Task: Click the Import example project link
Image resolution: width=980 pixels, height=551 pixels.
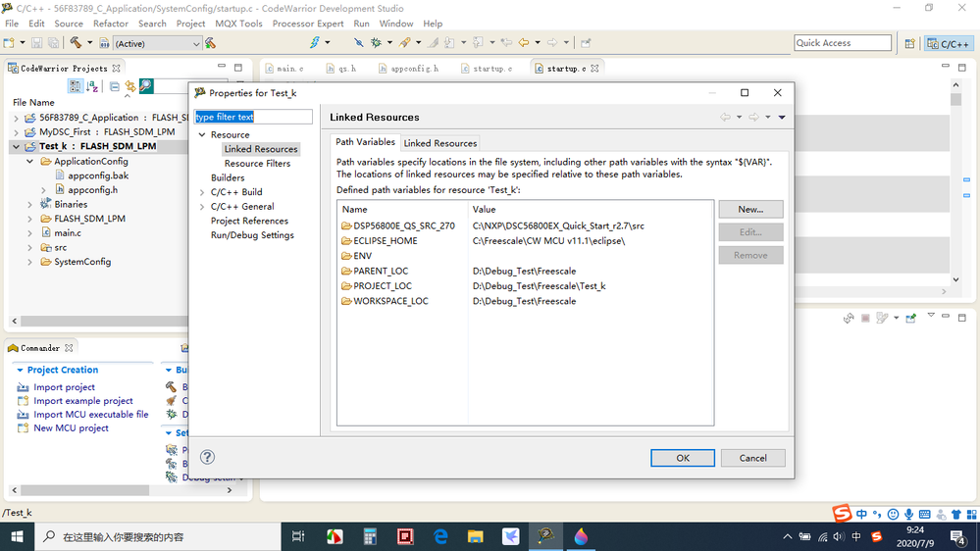Action: coord(83,400)
